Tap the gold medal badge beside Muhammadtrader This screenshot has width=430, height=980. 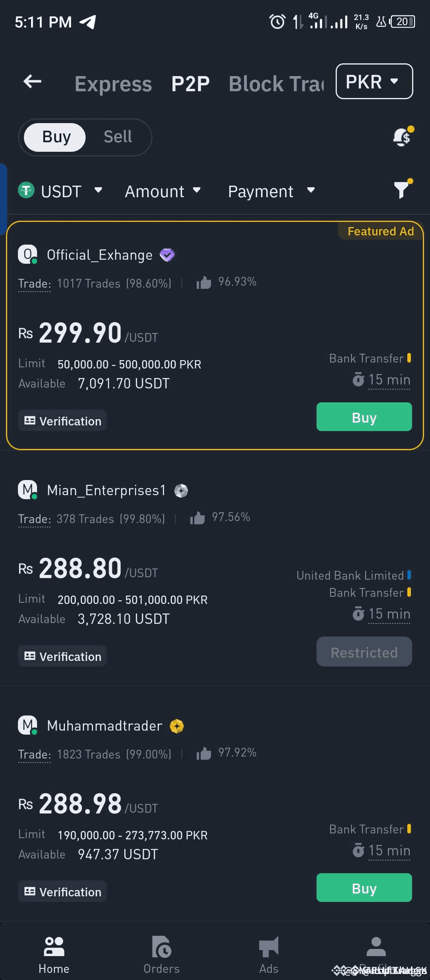pos(177,725)
